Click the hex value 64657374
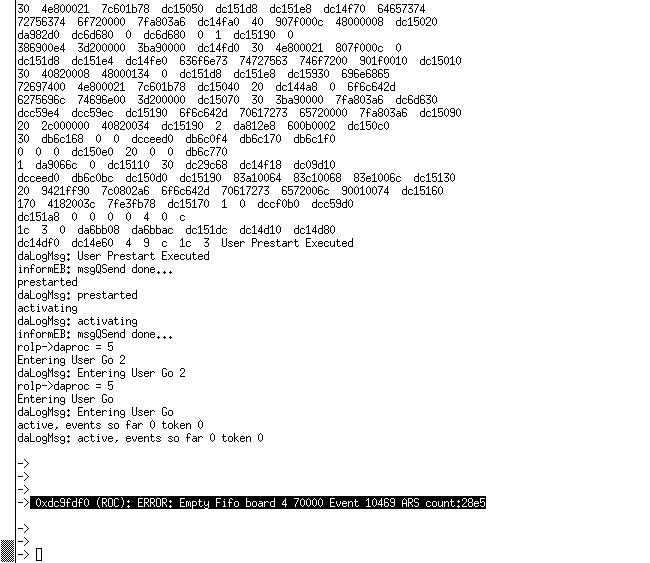Screen dimensions: 650x563 pos(401,9)
